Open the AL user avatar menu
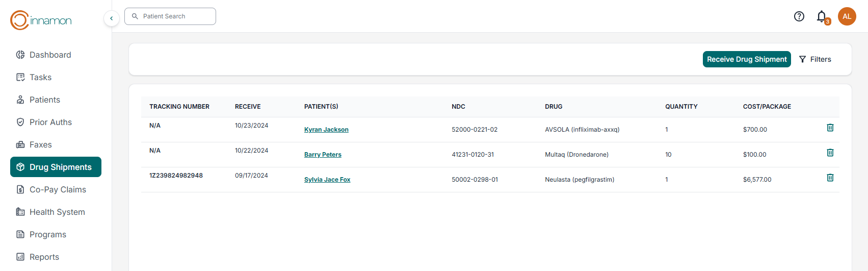The width and height of the screenshot is (868, 271). 847,16
